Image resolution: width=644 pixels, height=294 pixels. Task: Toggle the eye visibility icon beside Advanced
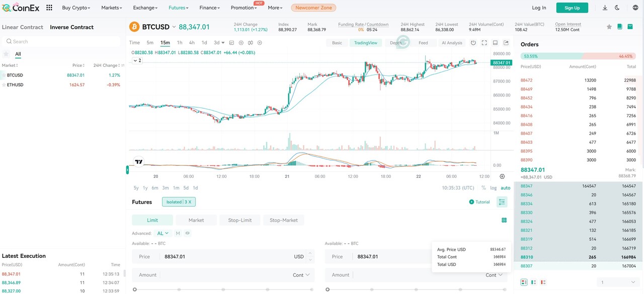tap(187, 233)
